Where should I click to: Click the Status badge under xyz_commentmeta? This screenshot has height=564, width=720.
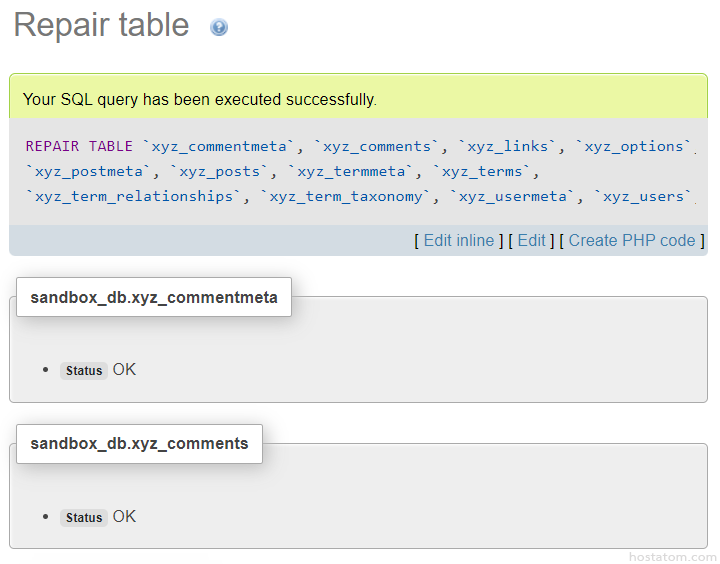click(84, 371)
